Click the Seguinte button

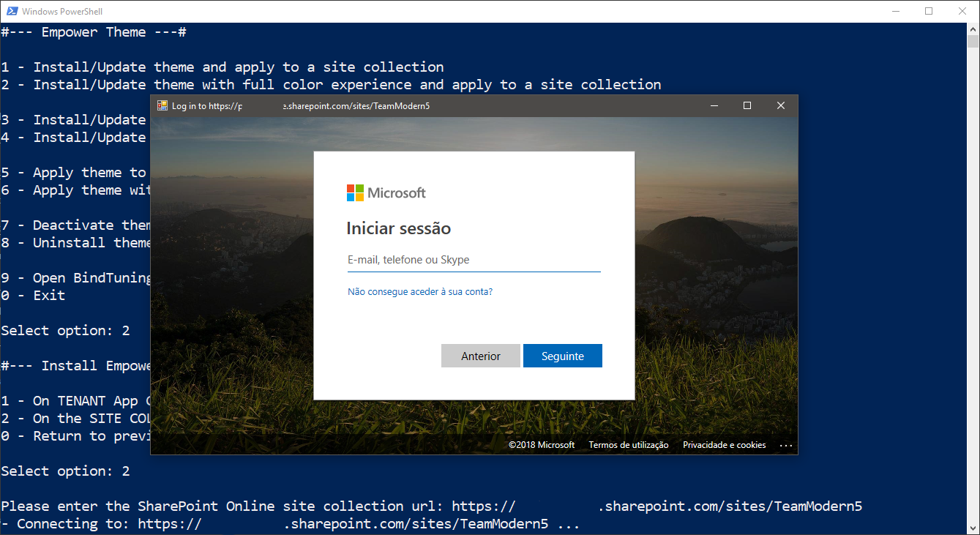[x=563, y=356]
